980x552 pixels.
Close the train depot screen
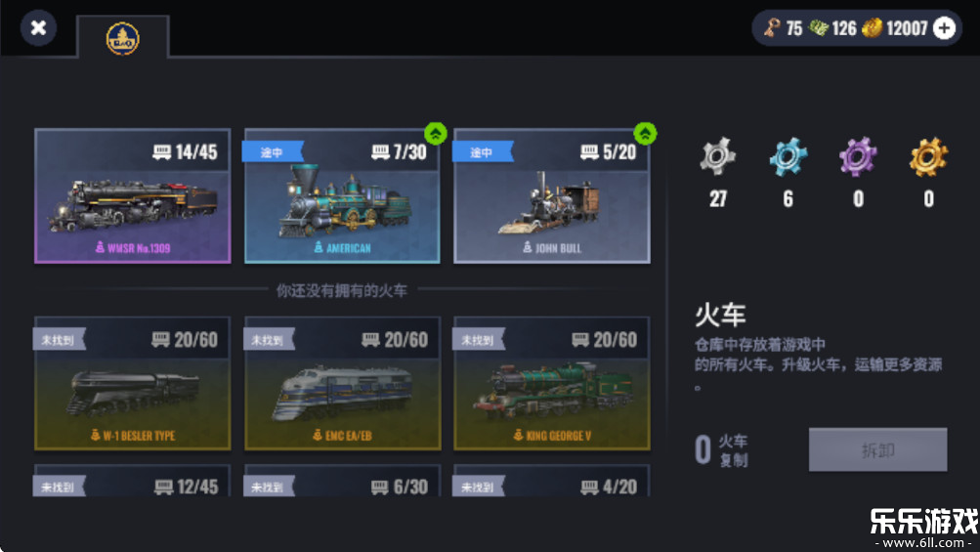pyautogui.click(x=38, y=28)
